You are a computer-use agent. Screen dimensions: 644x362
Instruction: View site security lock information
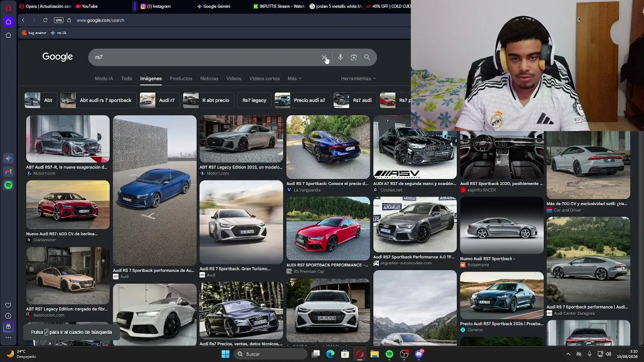[x=69, y=20]
